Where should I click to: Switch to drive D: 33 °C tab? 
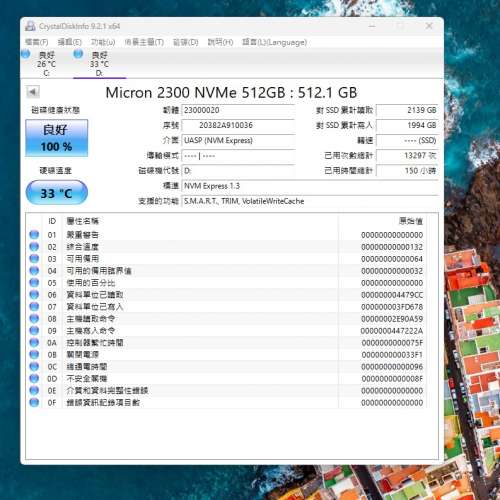point(99,64)
